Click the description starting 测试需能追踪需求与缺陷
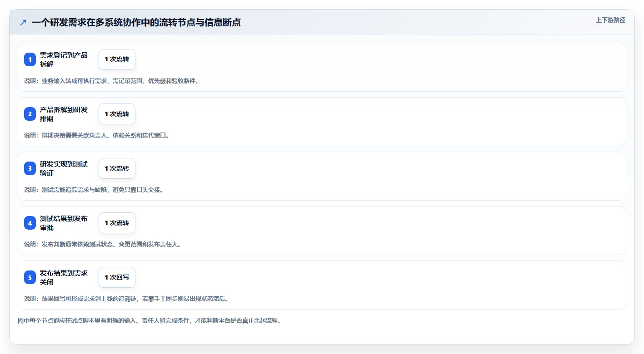This screenshot has height=354, width=644. [x=94, y=190]
